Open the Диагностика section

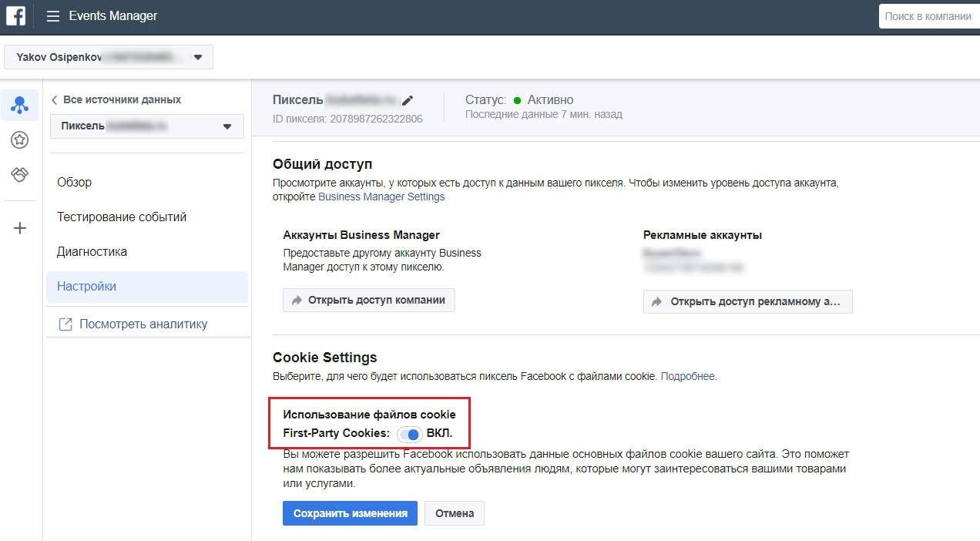click(92, 252)
